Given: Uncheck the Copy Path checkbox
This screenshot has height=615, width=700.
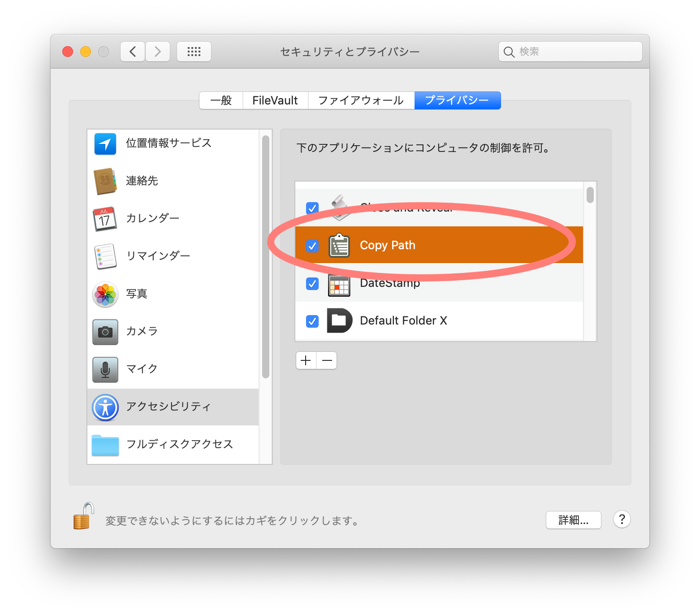Looking at the screenshot, I should (312, 246).
